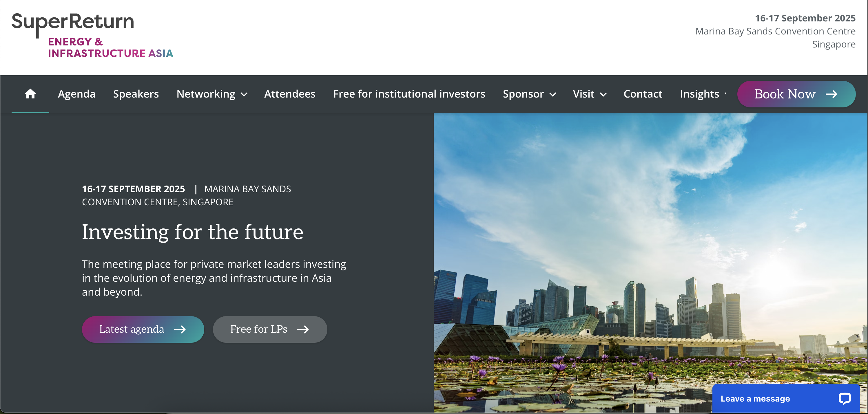Click the home icon in navigation bar
The width and height of the screenshot is (868, 414).
tap(30, 94)
